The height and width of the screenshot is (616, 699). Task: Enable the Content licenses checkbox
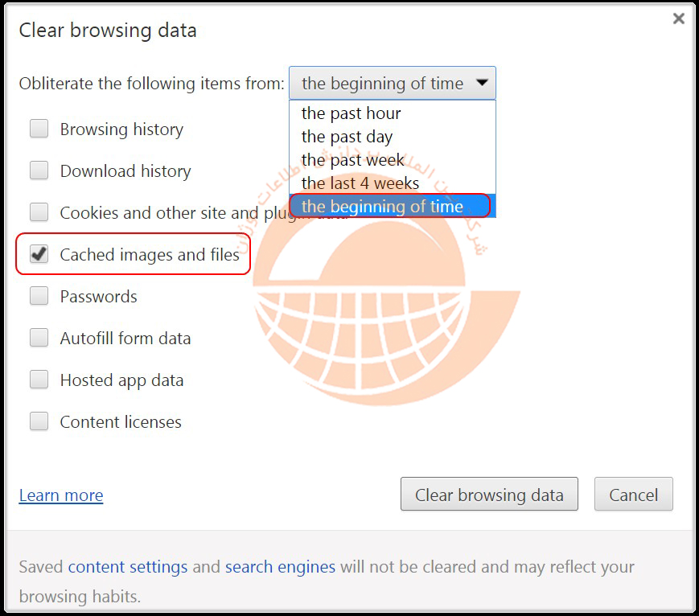tap(39, 422)
